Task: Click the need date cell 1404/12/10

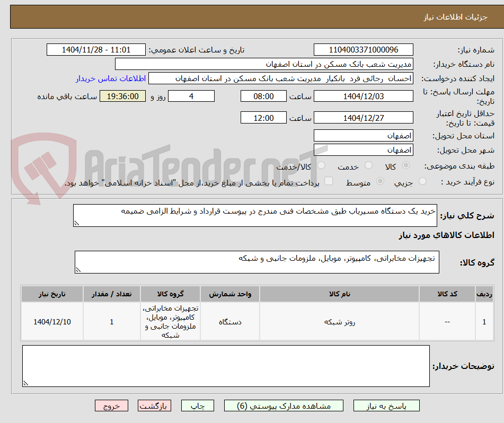Action: (x=52, y=321)
